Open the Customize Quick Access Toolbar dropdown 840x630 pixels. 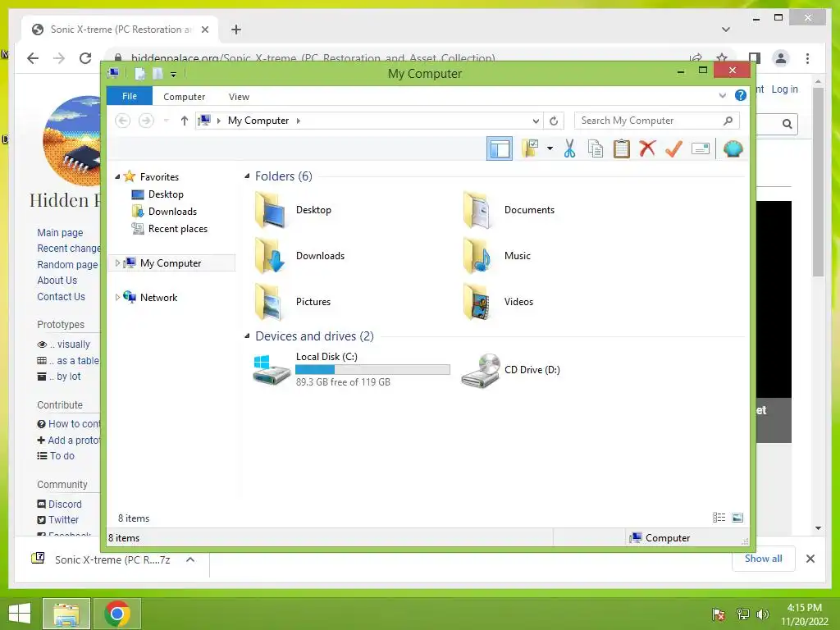174,75
